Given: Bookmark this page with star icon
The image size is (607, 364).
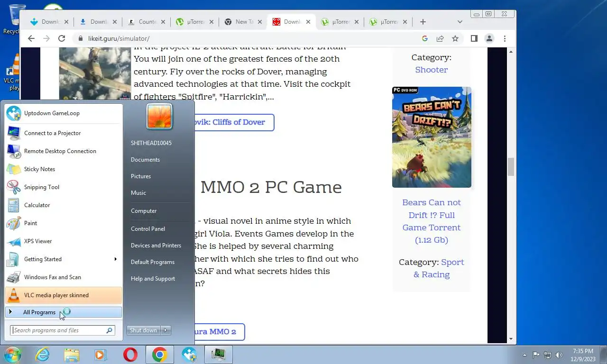Looking at the screenshot, I should (x=455, y=38).
